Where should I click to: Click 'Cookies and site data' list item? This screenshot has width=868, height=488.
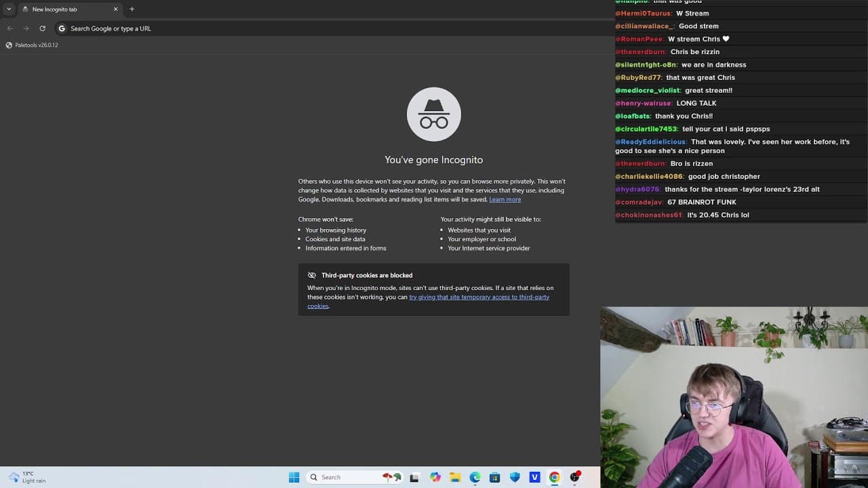(335, 239)
